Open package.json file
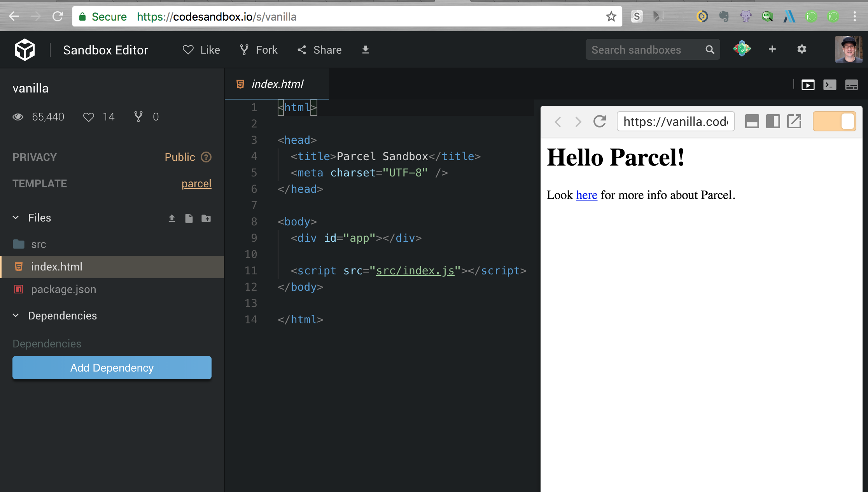868x492 pixels. tap(112, 290)
